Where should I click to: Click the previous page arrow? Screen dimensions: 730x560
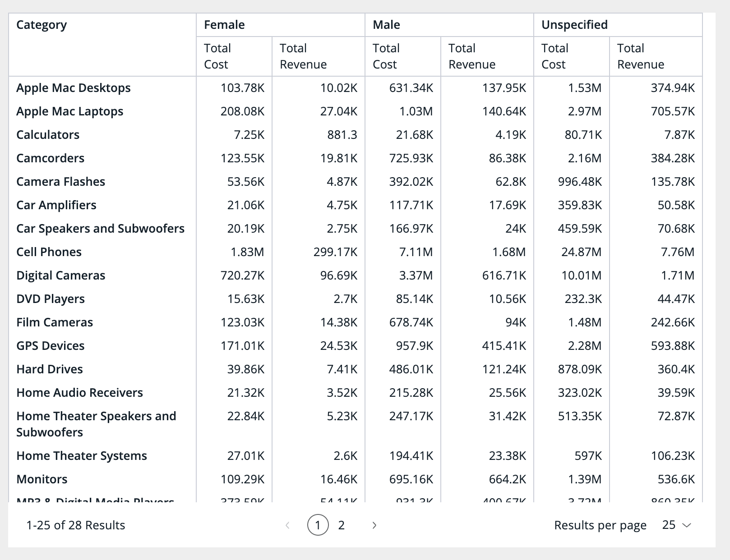tap(287, 525)
